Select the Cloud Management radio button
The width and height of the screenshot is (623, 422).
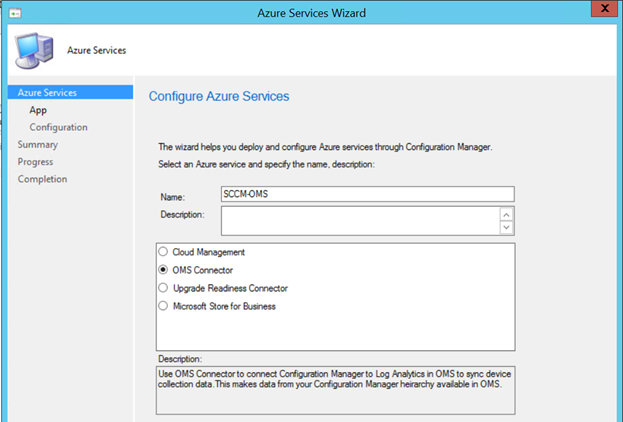[x=163, y=252]
